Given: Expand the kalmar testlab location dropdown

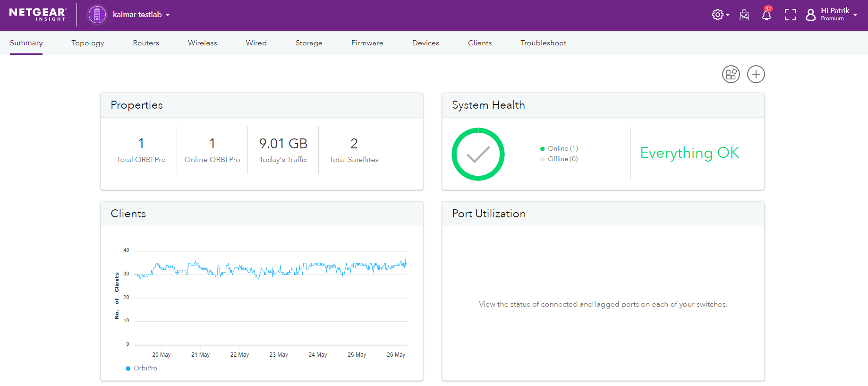Looking at the screenshot, I should tap(141, 15).
